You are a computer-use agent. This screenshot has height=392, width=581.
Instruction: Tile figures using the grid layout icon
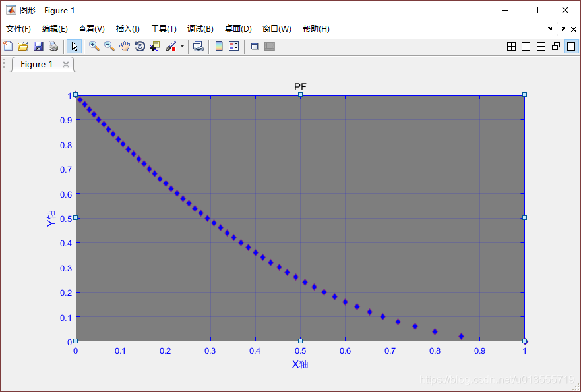click(x=511, y=46)
